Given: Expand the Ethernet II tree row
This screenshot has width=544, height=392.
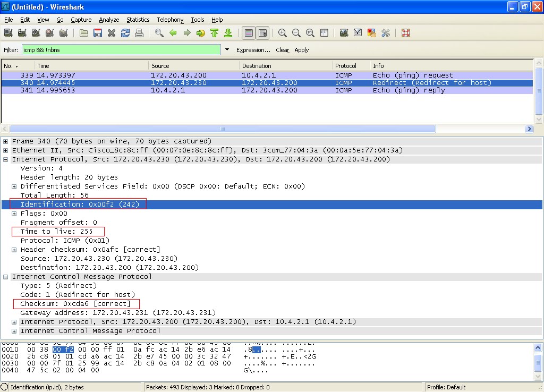Looking at the screenshot, I should pyautogui.click(x=5, y=150).
